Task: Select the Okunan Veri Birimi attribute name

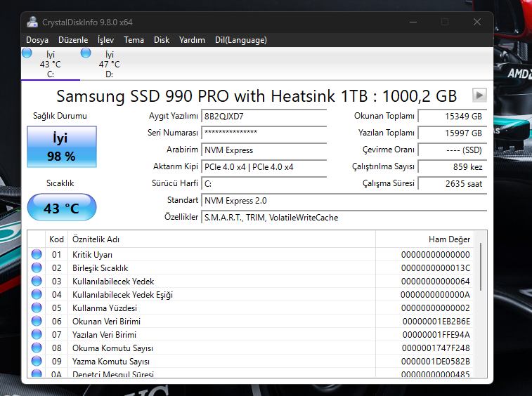Action: click(106, 322)
